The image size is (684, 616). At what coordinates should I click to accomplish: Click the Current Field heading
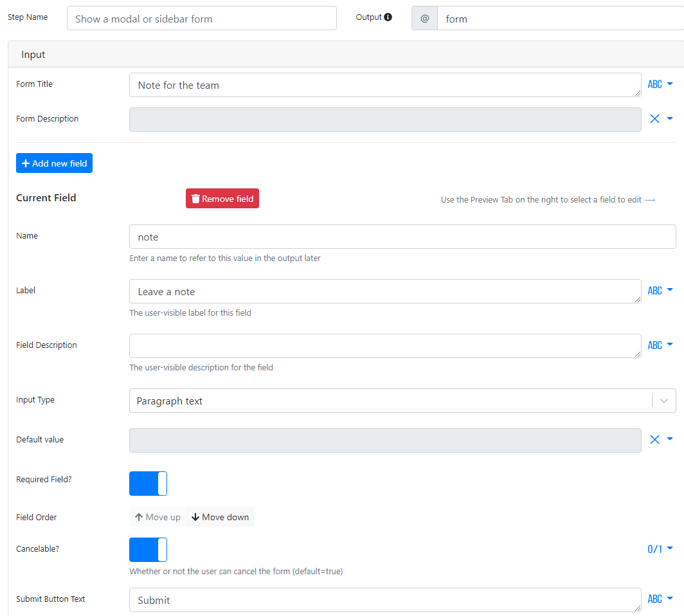pos(46,197)
